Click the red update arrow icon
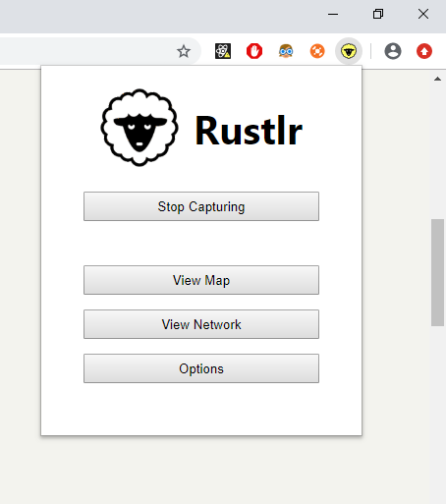This screenshot has height=504, width=446. pos(424,51)
